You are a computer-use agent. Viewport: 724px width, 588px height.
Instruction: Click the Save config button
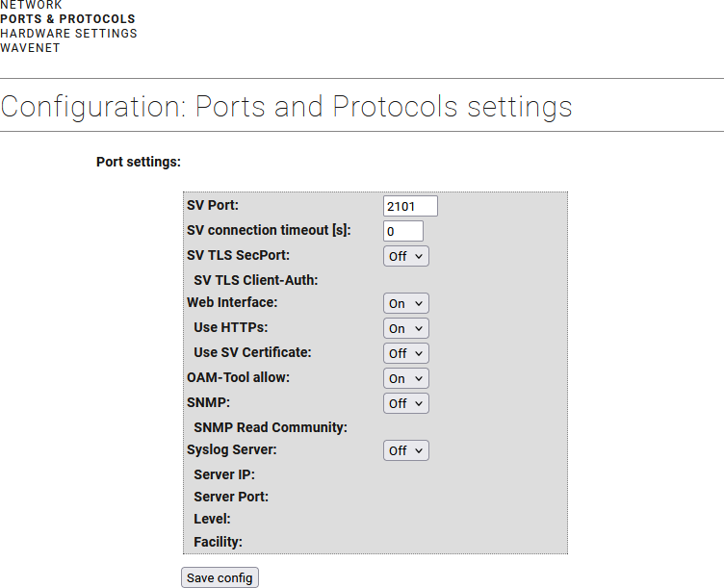coord(220,577)
